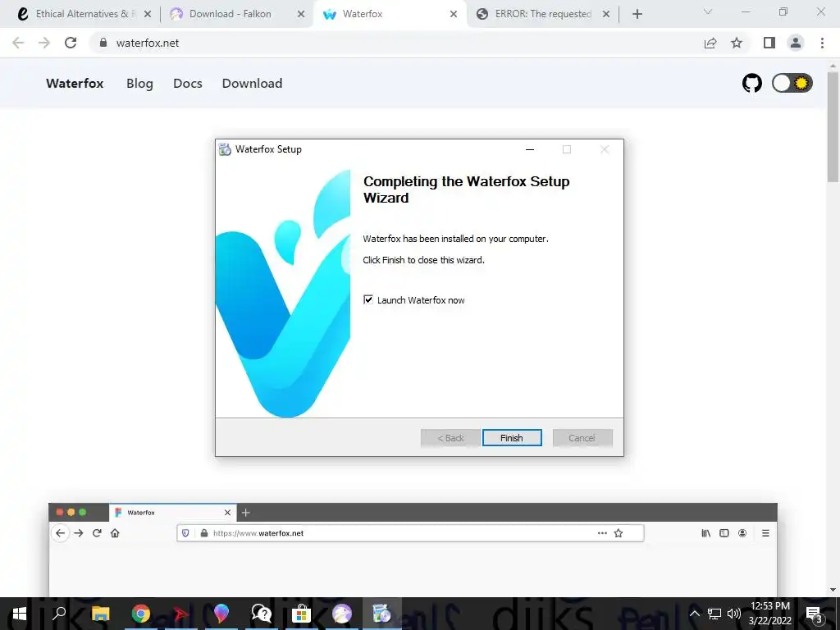Toggle the dark/light theme switch
840x630 pixels.
point(792,83)
